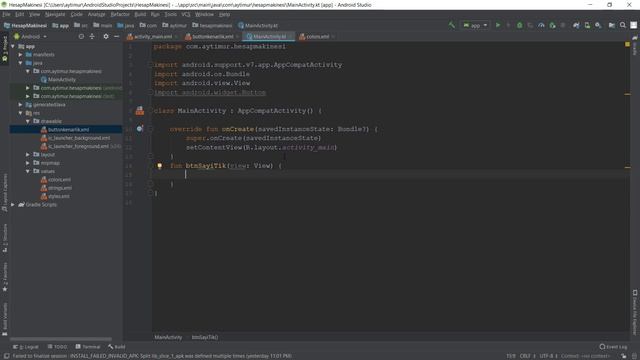Open the Build menu

pos(140,14)
